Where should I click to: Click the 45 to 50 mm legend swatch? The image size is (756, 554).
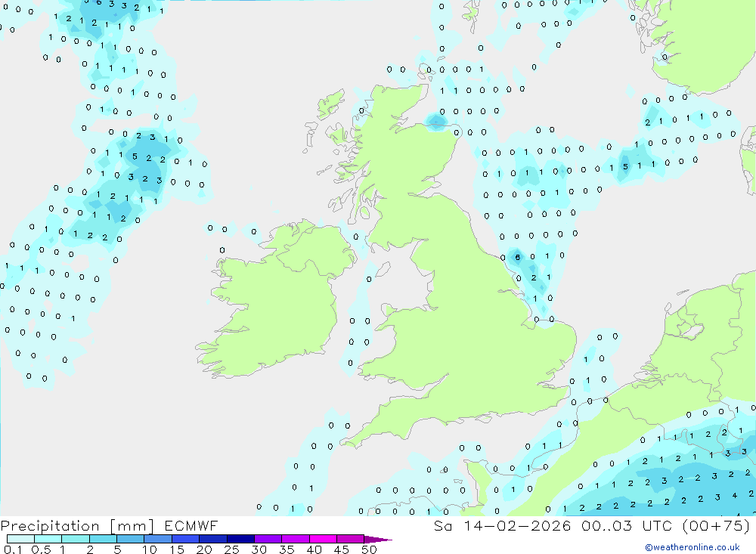350,539
